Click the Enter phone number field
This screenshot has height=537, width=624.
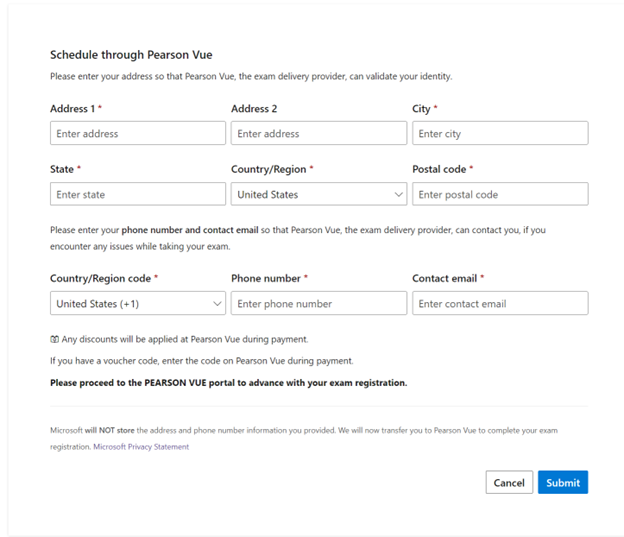click(318, 303)
